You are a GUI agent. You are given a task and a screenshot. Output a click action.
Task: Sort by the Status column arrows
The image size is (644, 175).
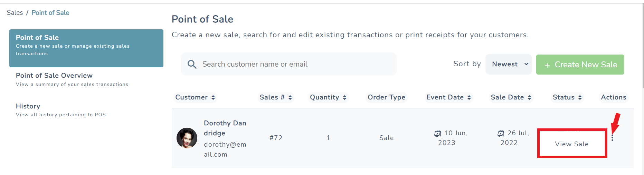(580, 98)
